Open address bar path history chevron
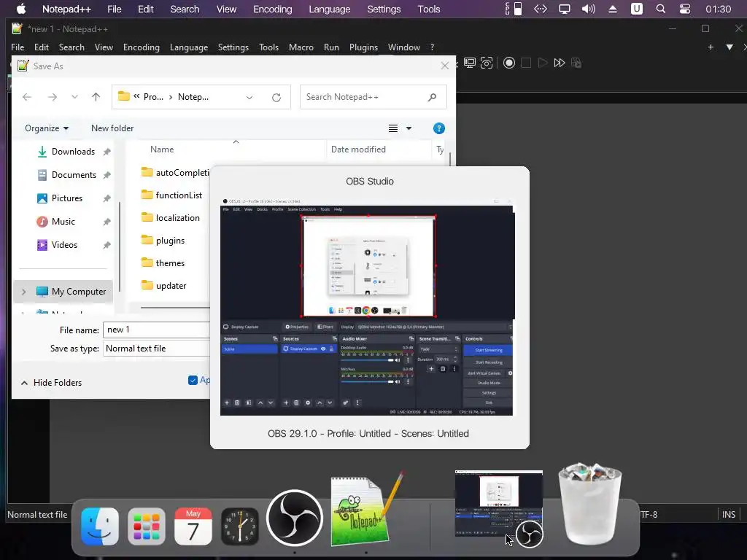This screenshot has width=747, height=560. coord(249,98)
